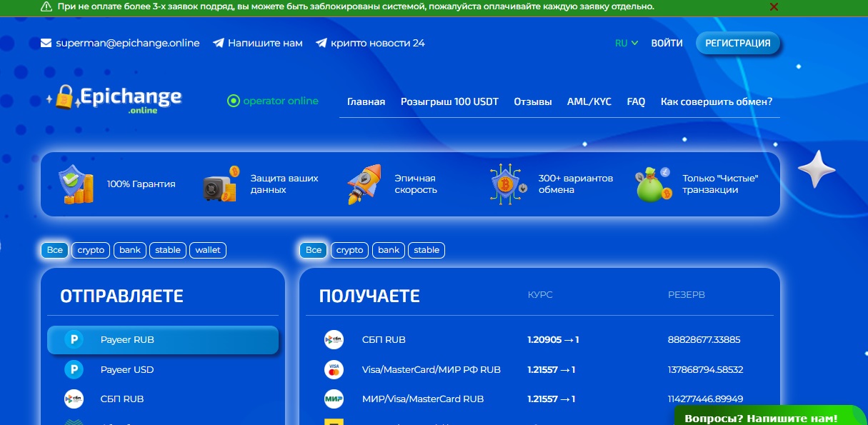The height and width of the screenshot is (425, 868).
Task: Select the wallet filter
Action: point(208,250)
